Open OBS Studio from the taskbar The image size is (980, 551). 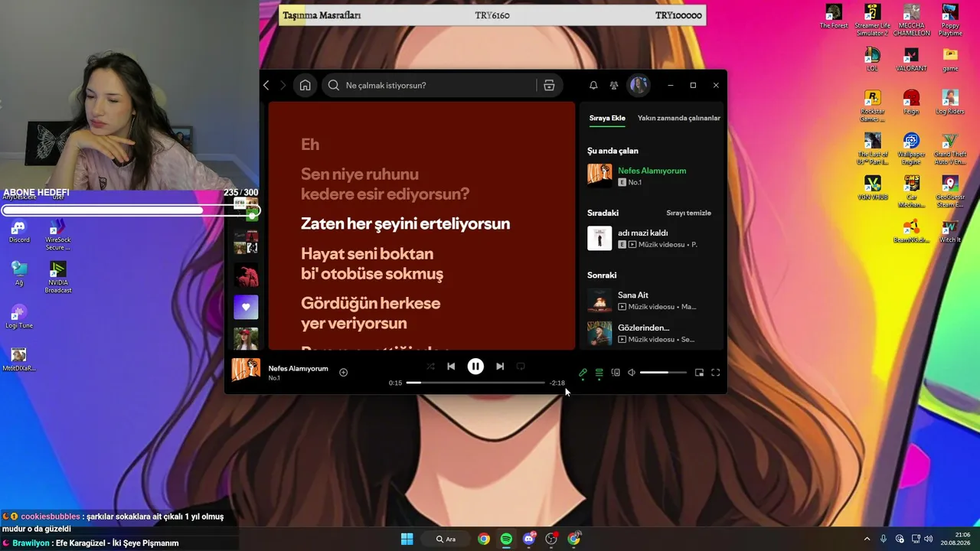tap(551, 539)
